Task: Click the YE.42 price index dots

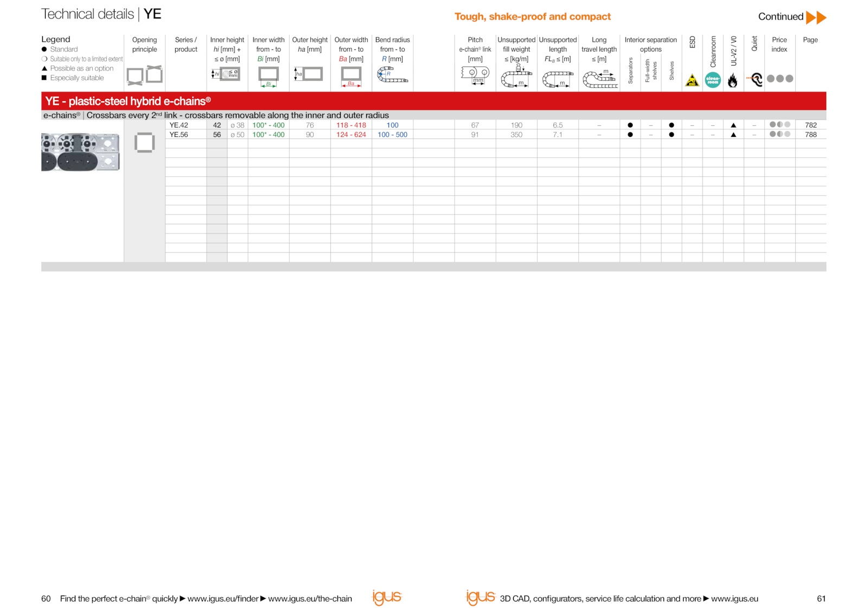Action: coord(780,125)
